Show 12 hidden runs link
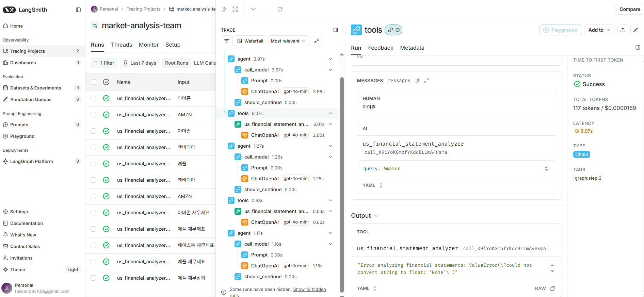 [309, 290]
